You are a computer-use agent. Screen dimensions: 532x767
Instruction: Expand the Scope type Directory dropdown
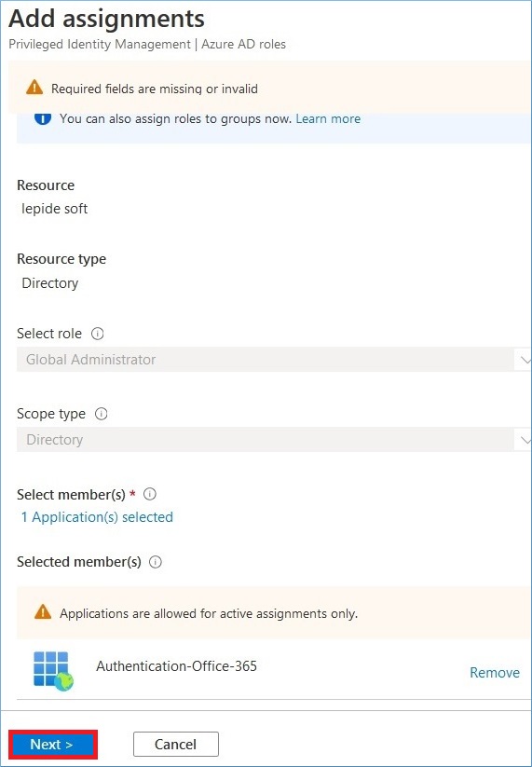pos(274,440)
